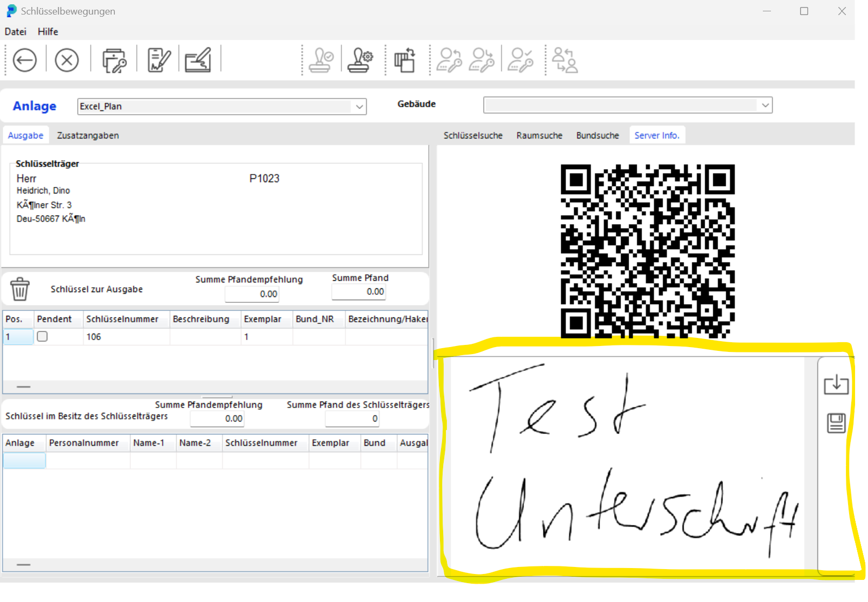This screenshot has height=602, width=868.
Task: Click the back arrow toolbar icon
Action: 25,60
